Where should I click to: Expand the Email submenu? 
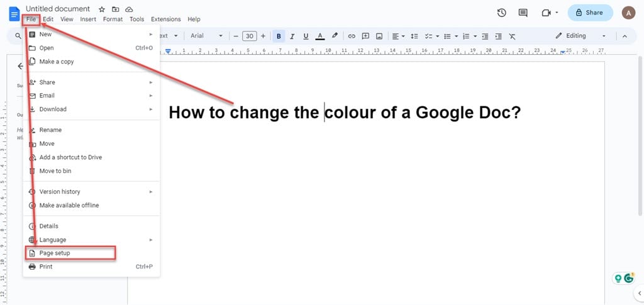(91, 96)
